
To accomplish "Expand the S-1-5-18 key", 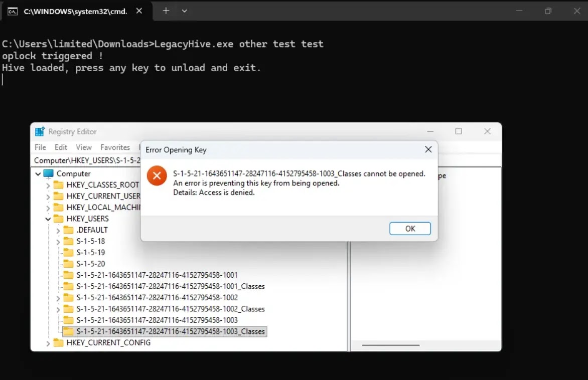I will [x=58, y=242].
